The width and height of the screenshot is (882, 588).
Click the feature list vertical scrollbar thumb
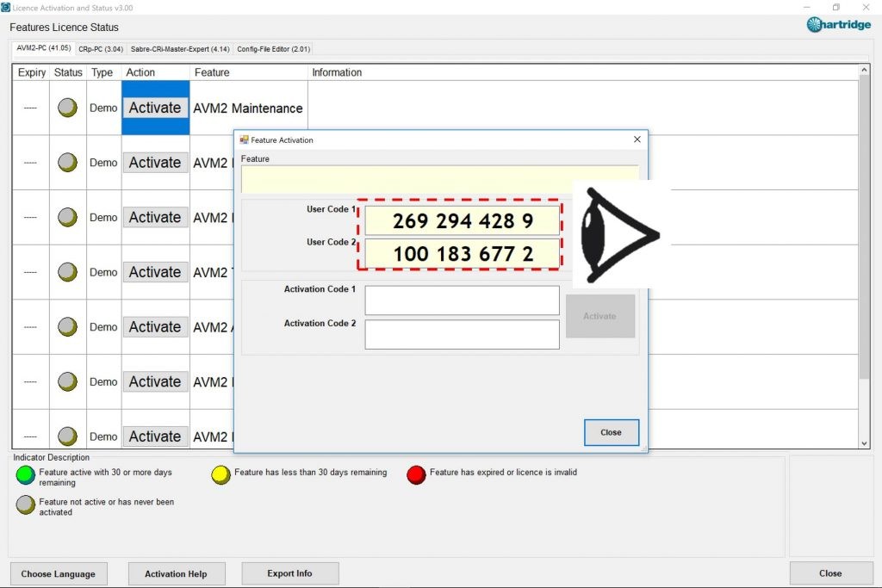click(x=865, y=227)
